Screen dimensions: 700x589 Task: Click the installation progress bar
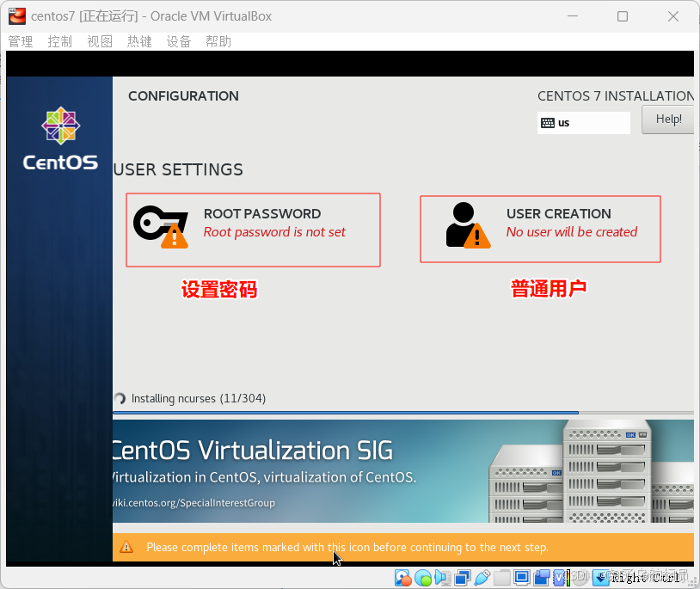[403, 413]
